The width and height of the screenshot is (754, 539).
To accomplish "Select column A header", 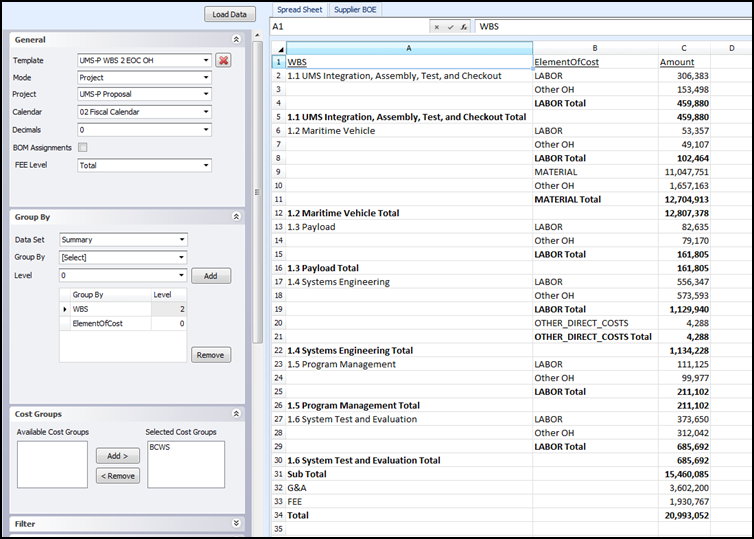I will 409,48.
